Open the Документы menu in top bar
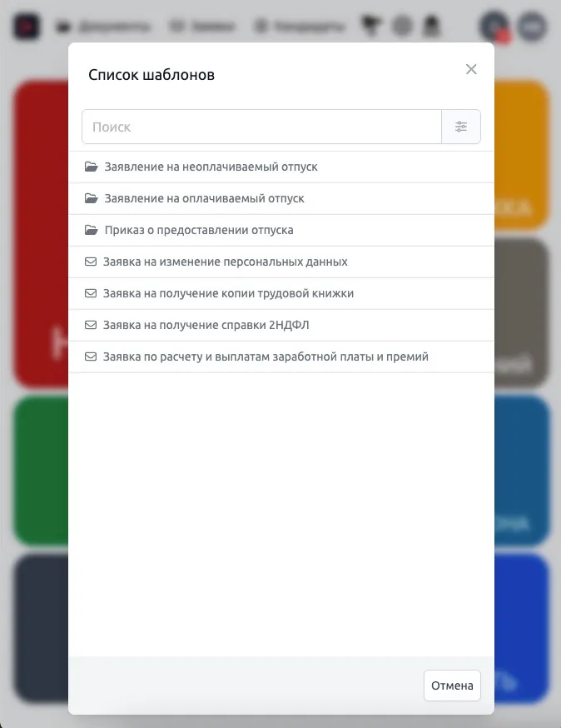This screenshot has height=728, width=561. click(103, 27)
